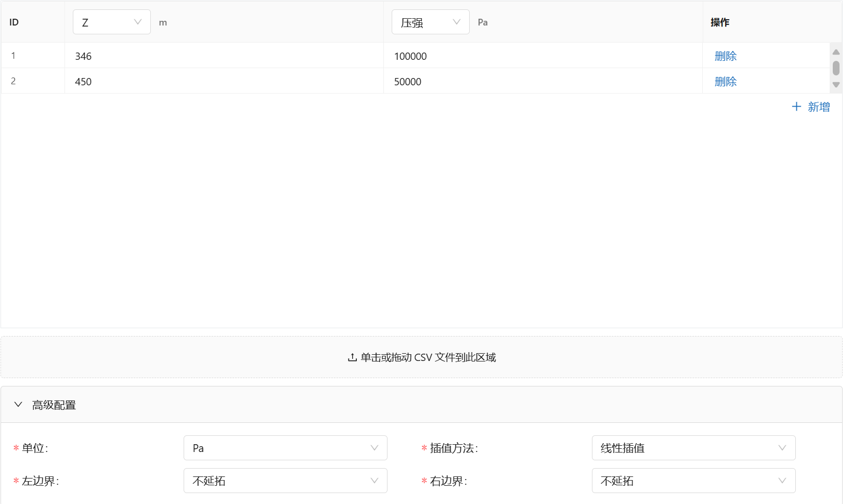The width and height of the screenshot is (852, 504).
Task: Click the 插值方法 field label
Action: click(454, 448)
